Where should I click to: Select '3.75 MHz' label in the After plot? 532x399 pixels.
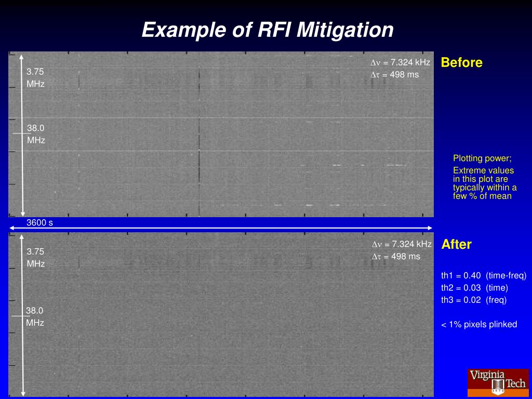pos(36,258)
